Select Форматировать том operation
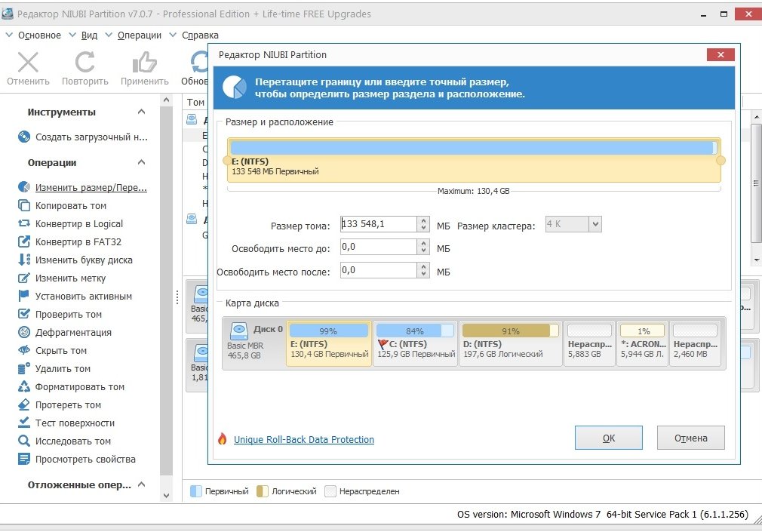The width and height of the screenshot is (762, 532). [72, 386]
